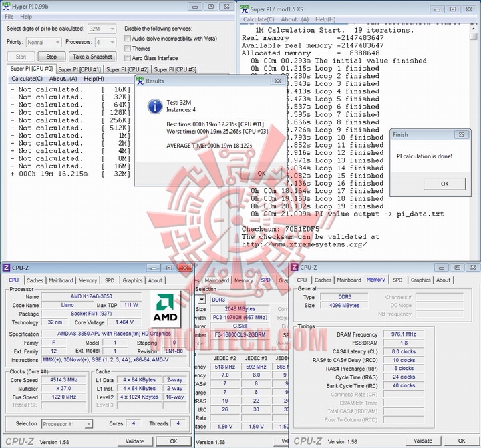The width and height of the screenshot is (481, 448).
Task: Open About...(A) menu in Super PI XS window
Action: pos(295,19)
